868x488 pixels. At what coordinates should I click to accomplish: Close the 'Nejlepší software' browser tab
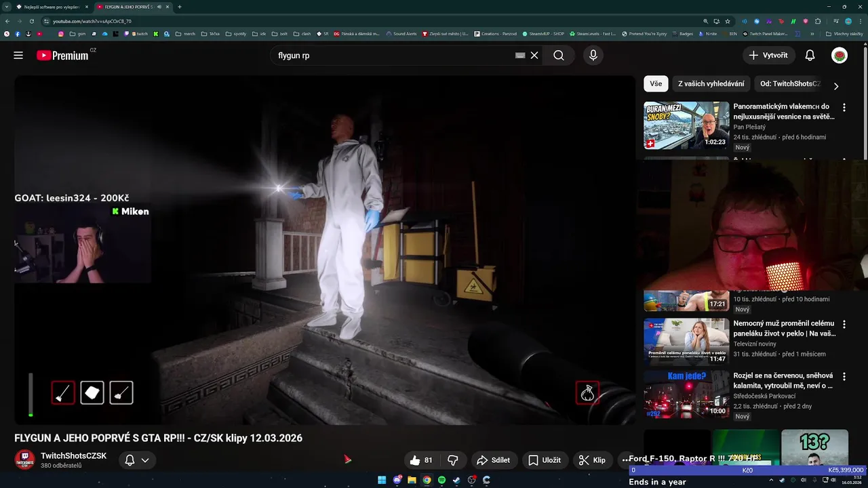tap(87, 7)
